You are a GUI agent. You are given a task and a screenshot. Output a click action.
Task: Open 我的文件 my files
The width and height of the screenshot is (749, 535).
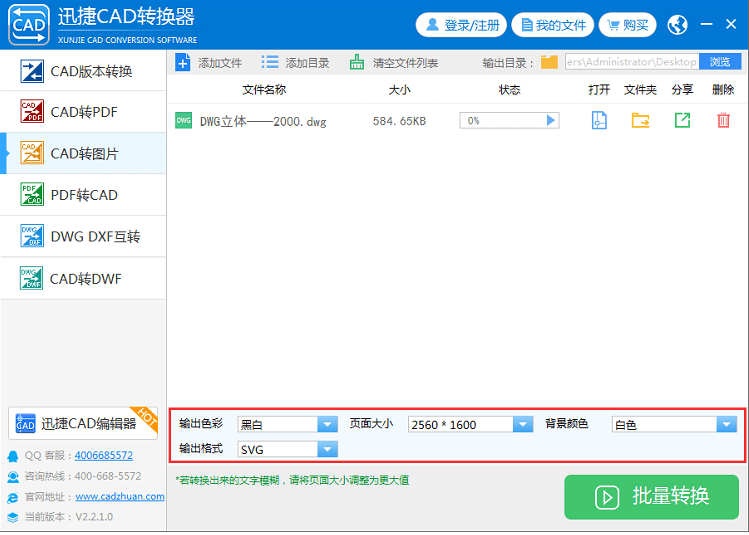(x=553, y=25)
